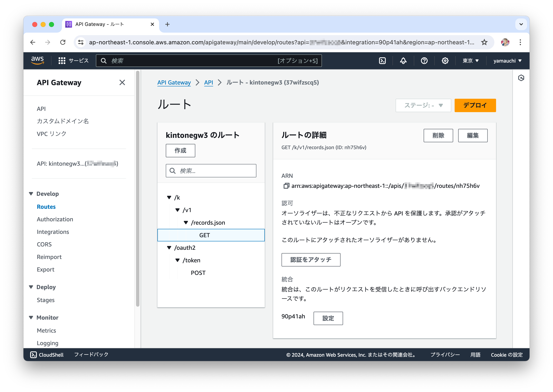Open Integrations in the sidebar
Screen dimensions: 553x392
coord(53,232)
